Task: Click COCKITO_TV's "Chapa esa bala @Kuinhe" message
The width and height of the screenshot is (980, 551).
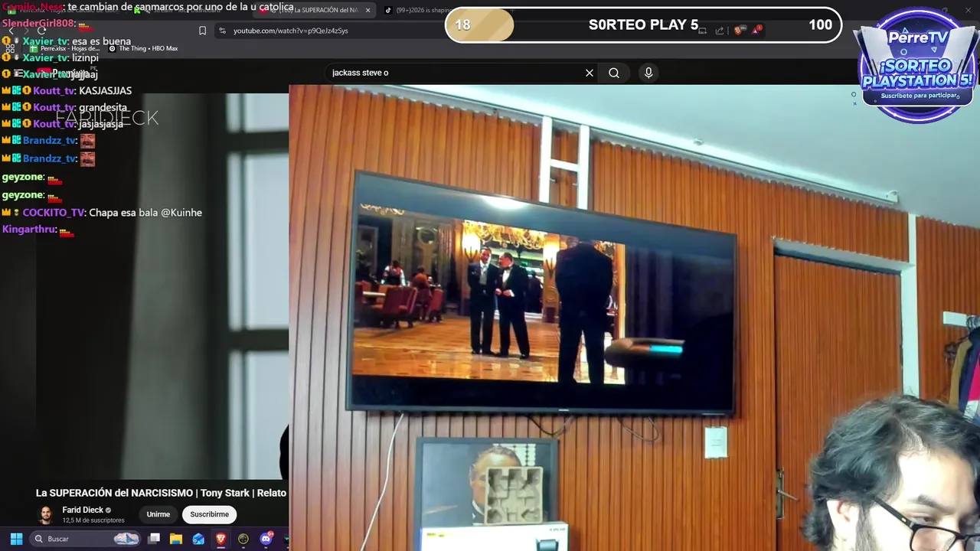Action: 145,213
